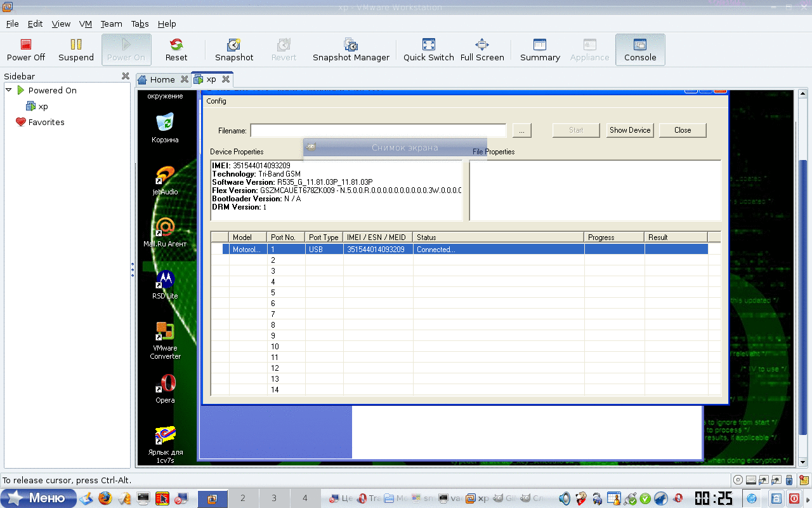The width and height of the screenshot is (812, 508).
Task: Click the VMware USB device status icon
Action: pos(789,480)
